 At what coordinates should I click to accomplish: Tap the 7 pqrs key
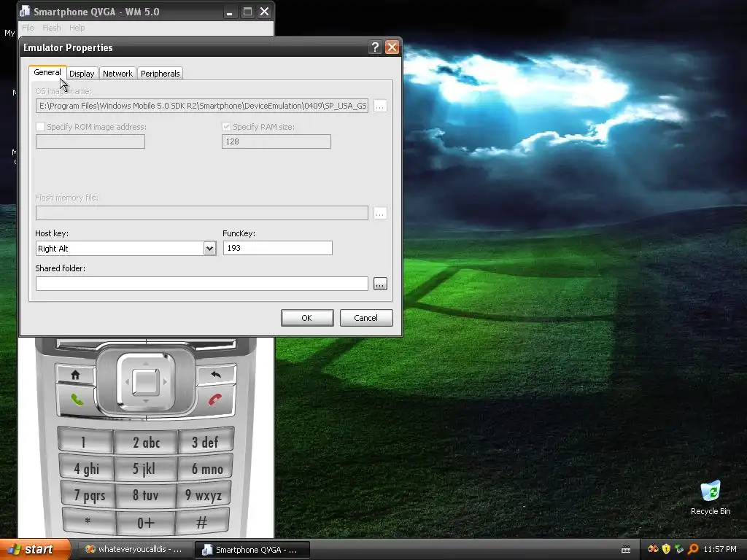coord(88,495)
